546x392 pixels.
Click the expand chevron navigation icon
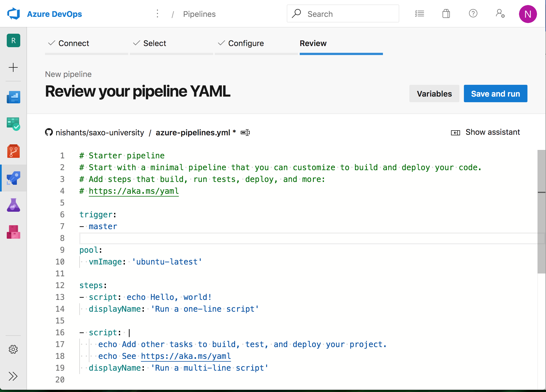click(x=13, y=376)
